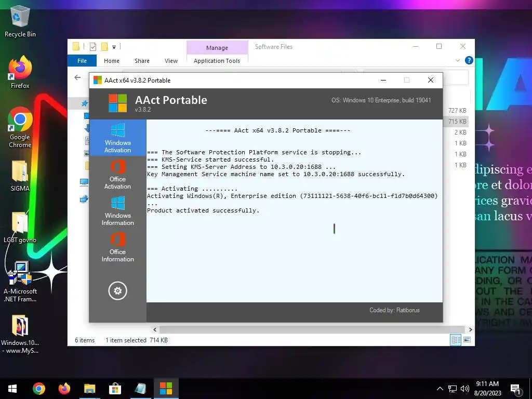This screenshot has height=399, width=532.
Task: Minimize the AAct Portable window
Action: pyautogui.click(x=383, y=80)
